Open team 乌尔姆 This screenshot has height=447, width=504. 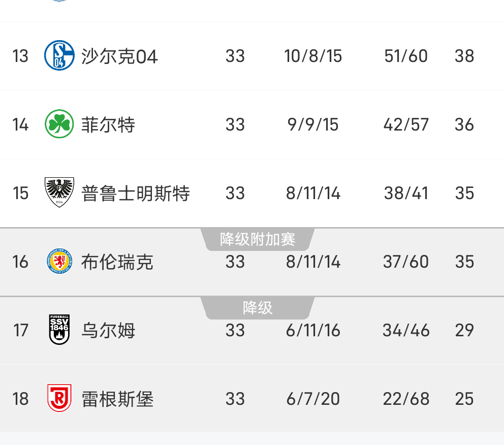(108, 331)
